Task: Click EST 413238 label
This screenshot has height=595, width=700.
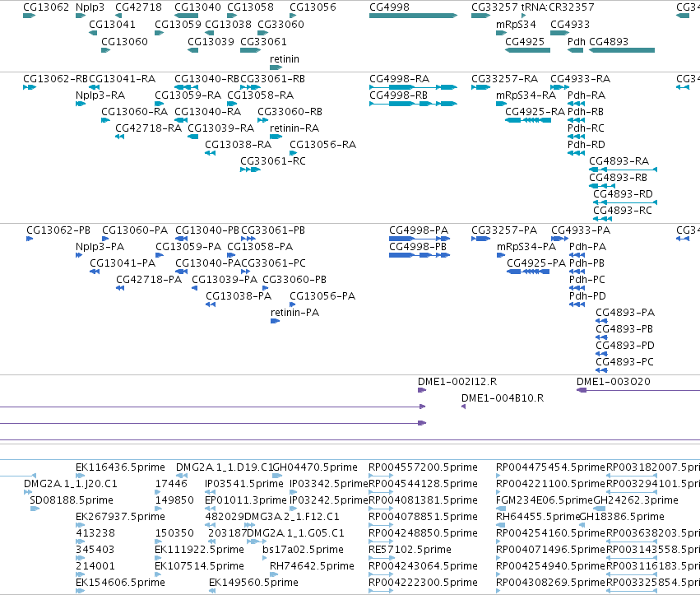Action: point(95,533)
